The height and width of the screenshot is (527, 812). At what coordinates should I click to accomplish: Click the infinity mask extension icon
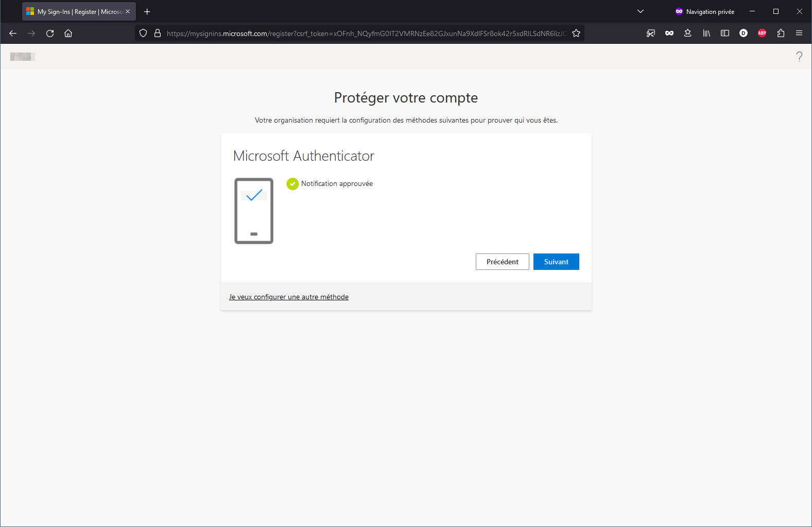coord(669,33)
